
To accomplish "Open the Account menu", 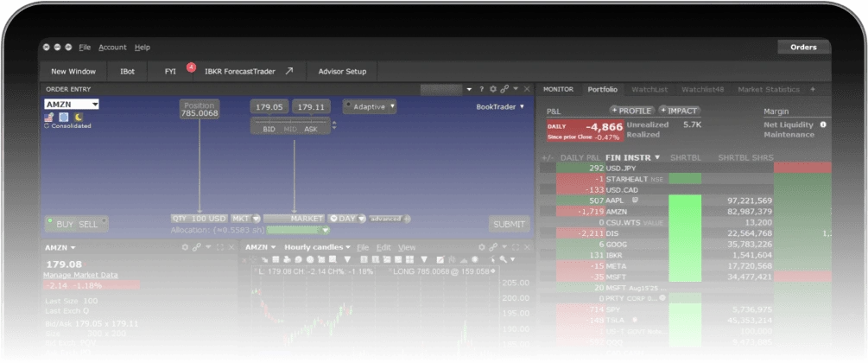I will point(113,48).
